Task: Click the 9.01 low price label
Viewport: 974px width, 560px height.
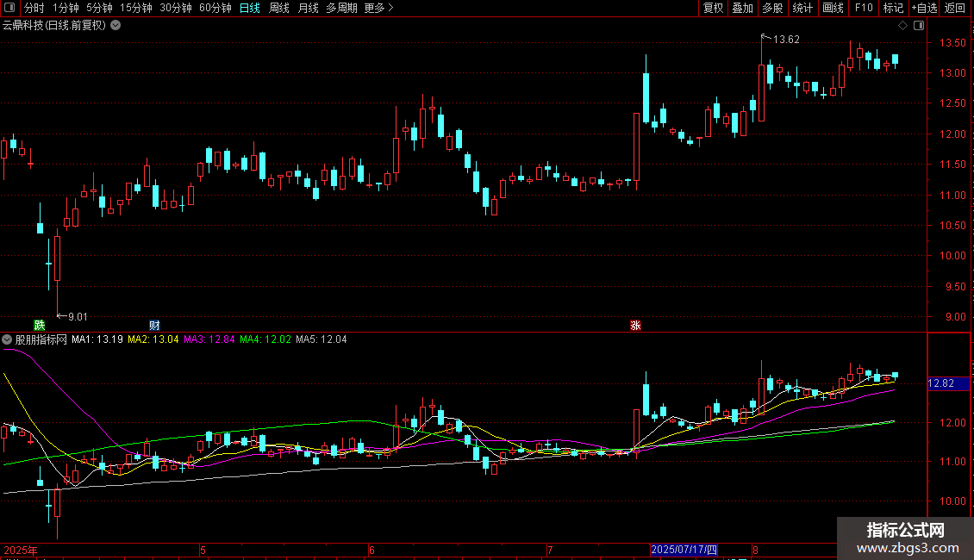Action: (x=78, y=317)
